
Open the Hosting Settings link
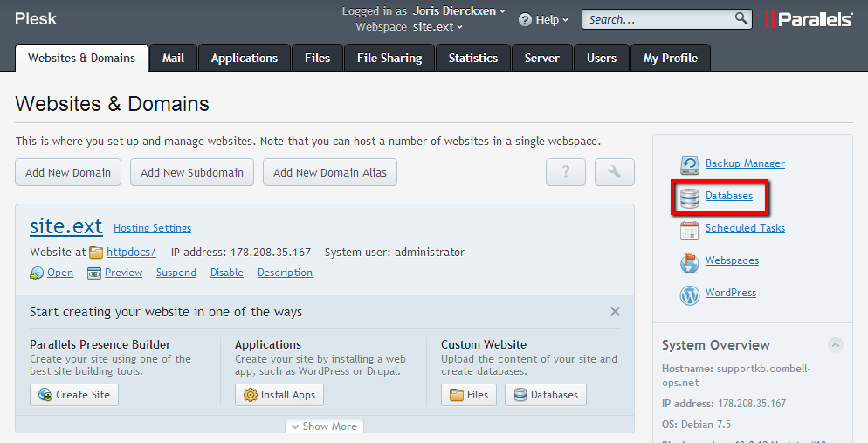pyautogui.click(x=152, y=228)
